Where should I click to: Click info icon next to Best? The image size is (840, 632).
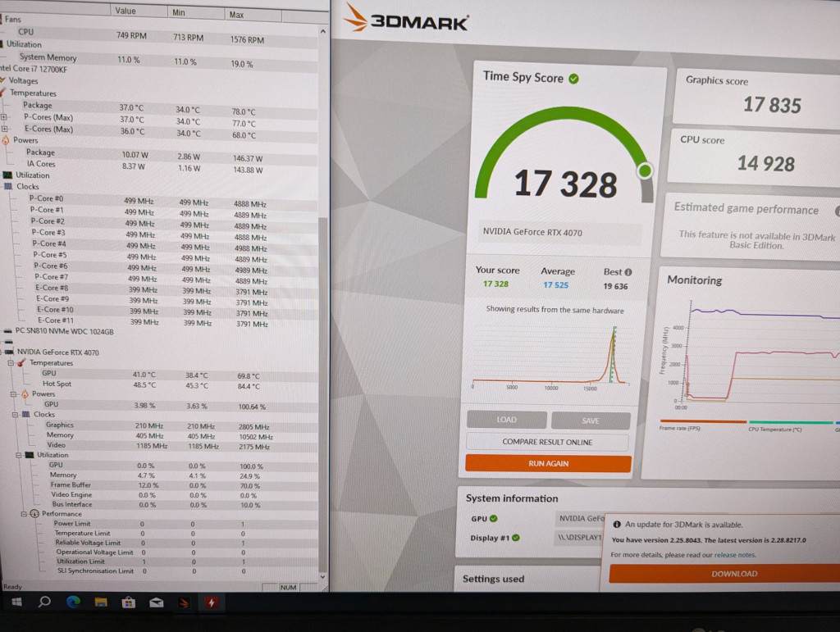click(x=628, y=272)
